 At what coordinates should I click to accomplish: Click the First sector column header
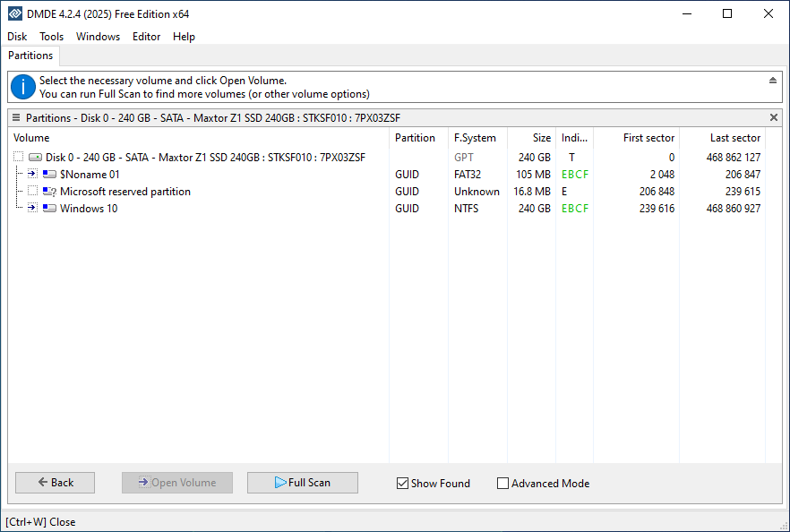tap(648, 138)
